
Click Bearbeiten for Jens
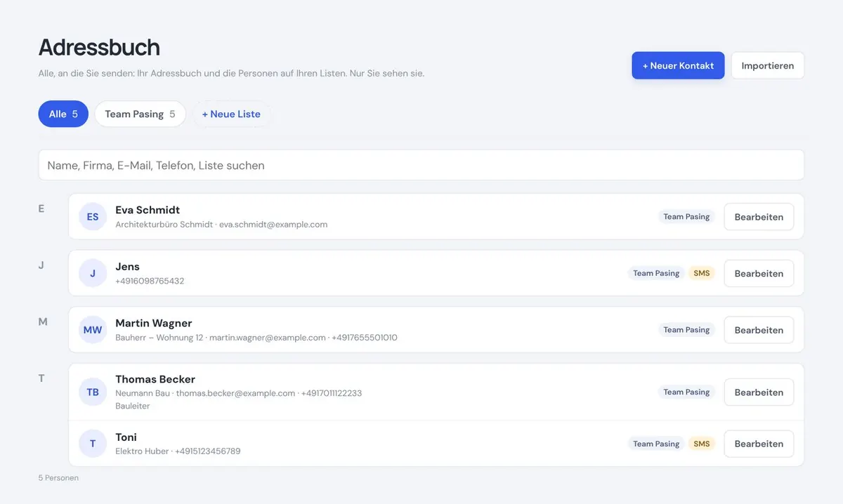click(759, 273)
